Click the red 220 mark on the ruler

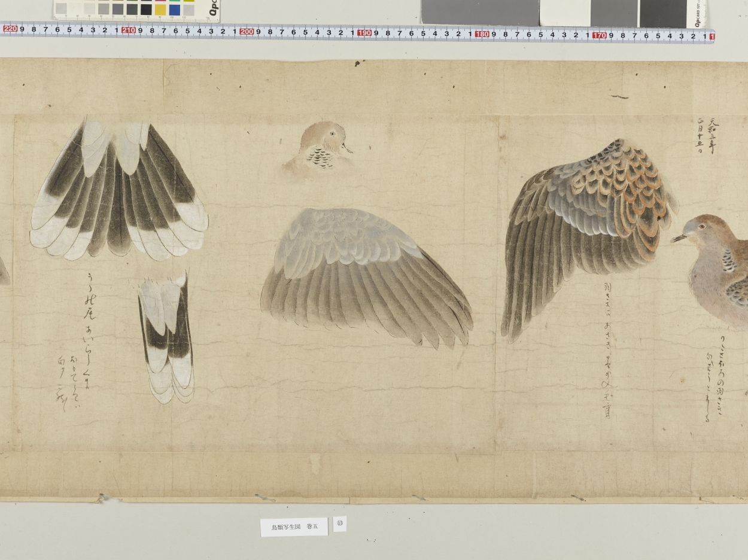(10, 29)
